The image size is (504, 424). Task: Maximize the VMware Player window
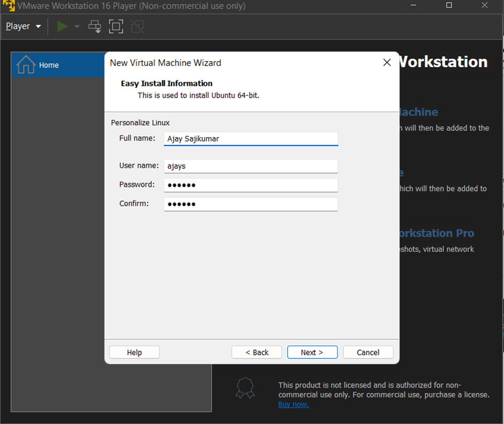coord(449,5)
